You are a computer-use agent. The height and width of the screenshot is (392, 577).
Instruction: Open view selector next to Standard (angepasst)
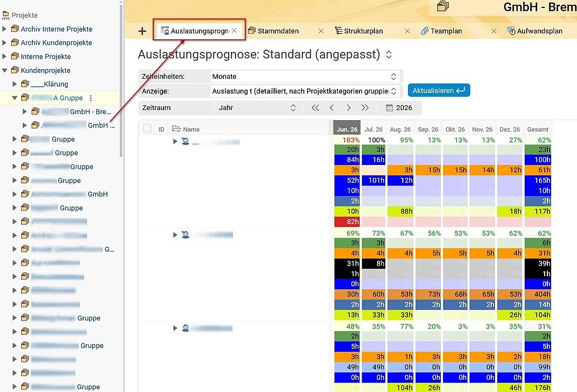pos(389,55)
